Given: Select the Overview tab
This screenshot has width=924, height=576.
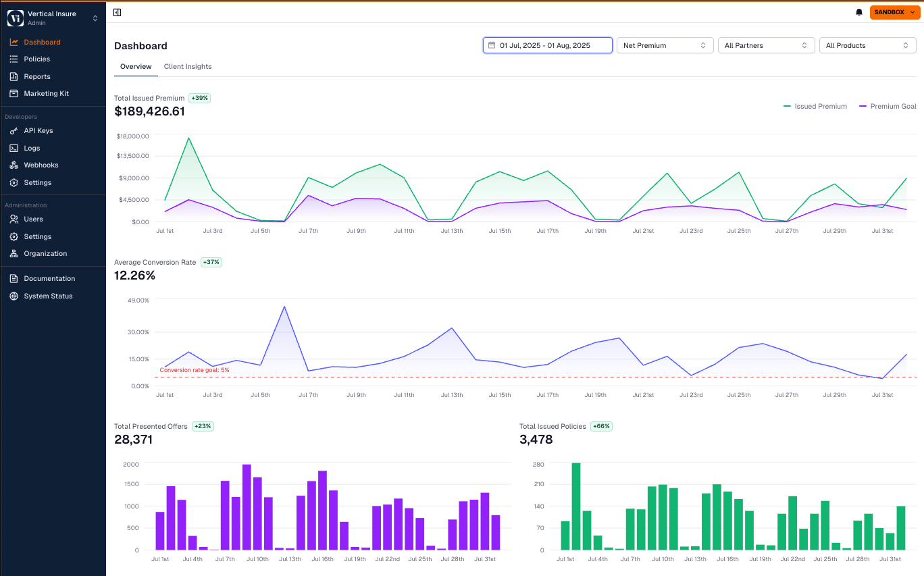Looking at the screenshot, I should coord(136,67).
